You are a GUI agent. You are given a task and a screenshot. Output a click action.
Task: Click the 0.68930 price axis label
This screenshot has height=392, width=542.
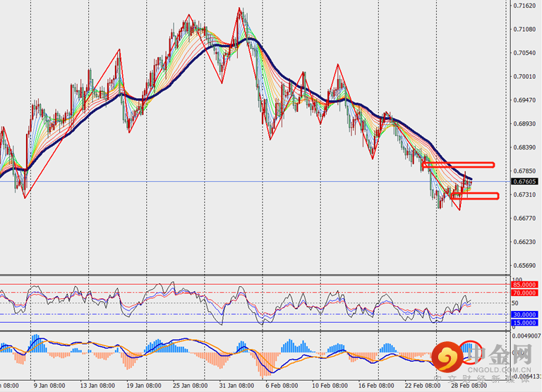[524, 123]
